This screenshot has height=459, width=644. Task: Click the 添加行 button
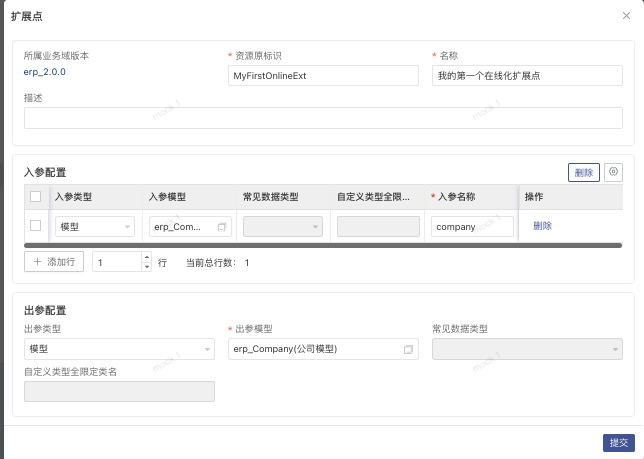click(54, 262)
